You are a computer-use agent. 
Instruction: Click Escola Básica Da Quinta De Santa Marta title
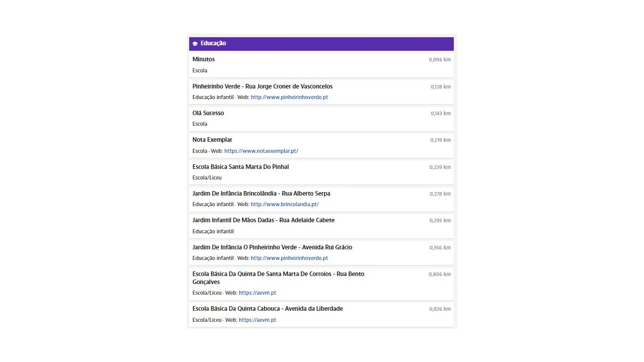pos(278,274)
